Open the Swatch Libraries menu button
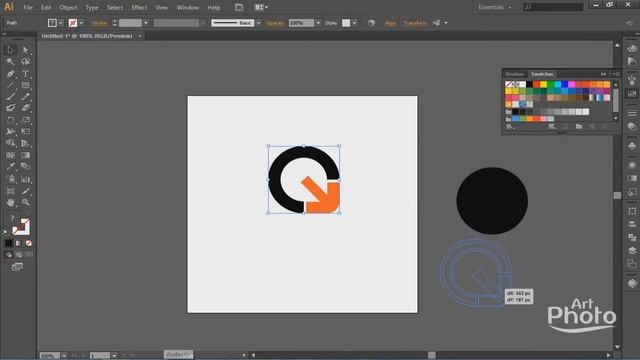The height and width of the screenshot is (360, 640). [x=509, y=127]
